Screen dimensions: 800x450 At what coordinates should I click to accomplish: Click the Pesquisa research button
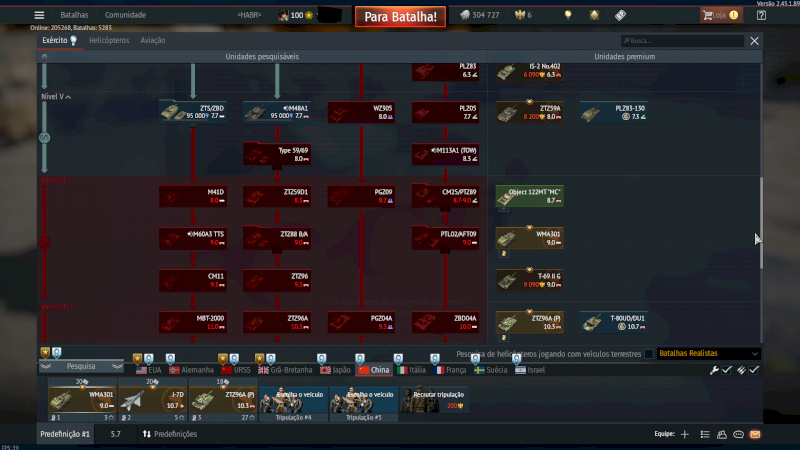pyautogui.click(x=81, y=366)
